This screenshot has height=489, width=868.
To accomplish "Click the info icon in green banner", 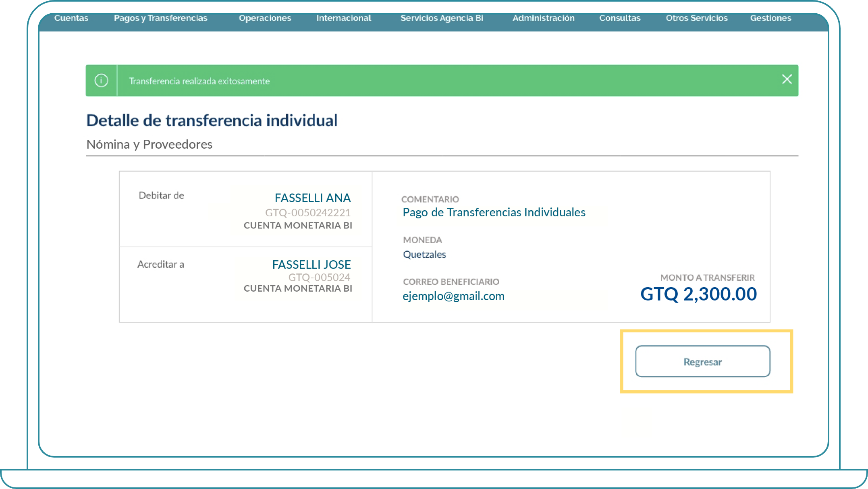I will (101, 81).
